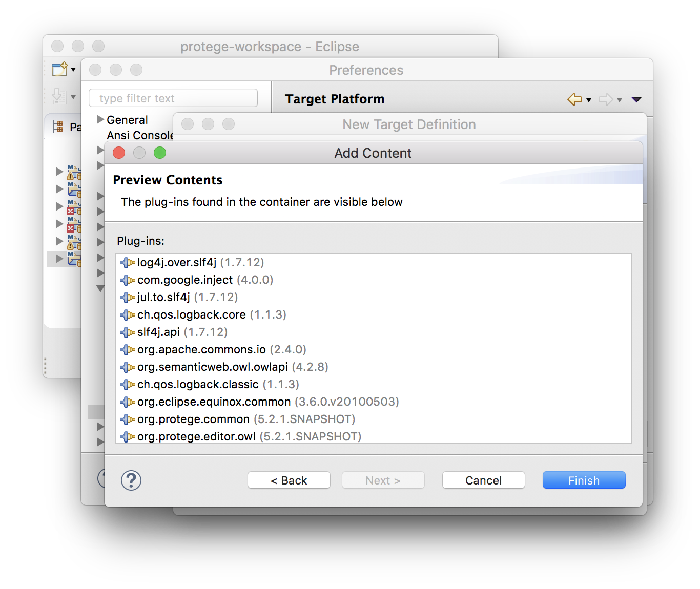Viewport: 700px width, 589px height.
Task: Select ch.qos.logback.classic plug-in row
Action: click(x=374, y=385)
